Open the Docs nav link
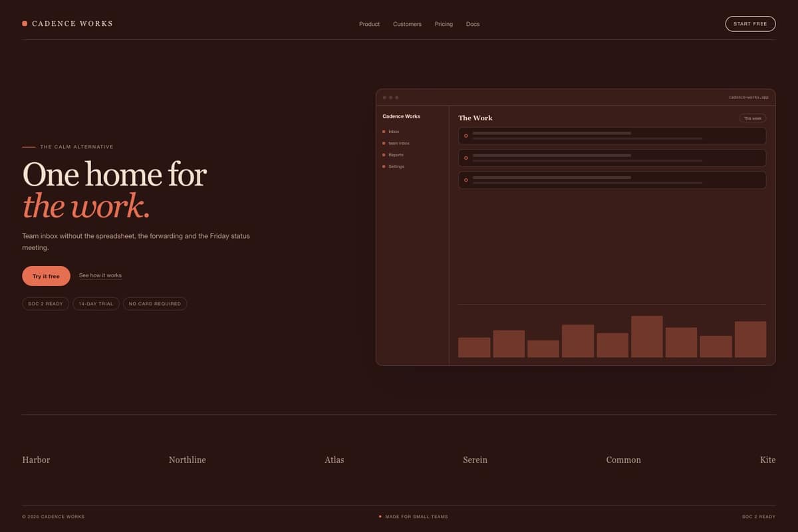This screenshot has height=532, width=798. (x=473, y=24)
